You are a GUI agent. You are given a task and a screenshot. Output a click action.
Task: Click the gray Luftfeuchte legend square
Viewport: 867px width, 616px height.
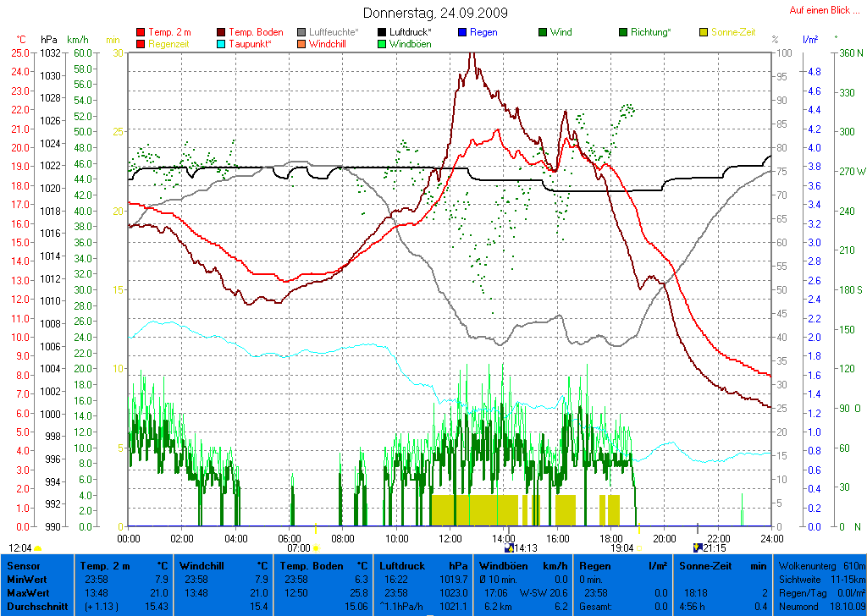[x=302, y=32]
